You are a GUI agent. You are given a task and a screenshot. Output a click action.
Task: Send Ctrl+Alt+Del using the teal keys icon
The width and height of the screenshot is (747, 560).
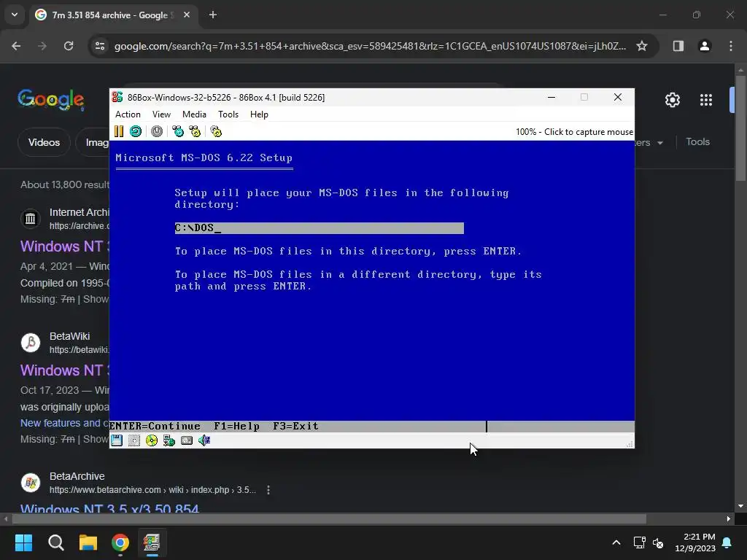pyautogui.click(x=178, y=131)
